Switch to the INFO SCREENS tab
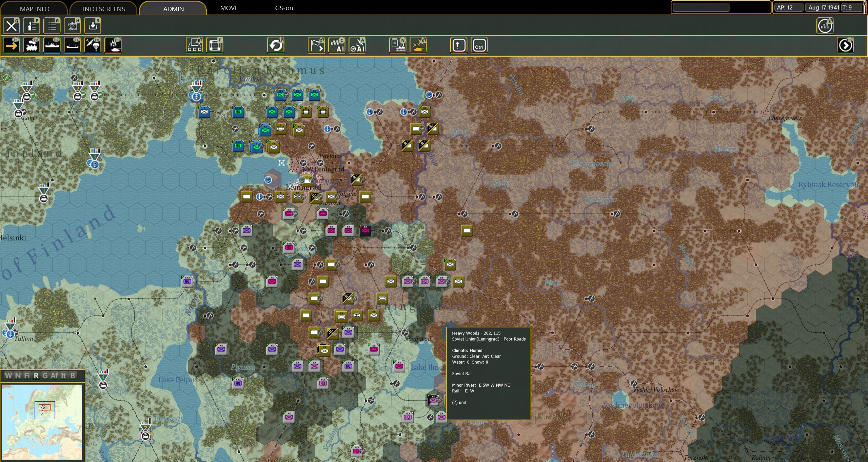This screenshot has height=462, width=868. pyautogui.click(x=104, y=9)
